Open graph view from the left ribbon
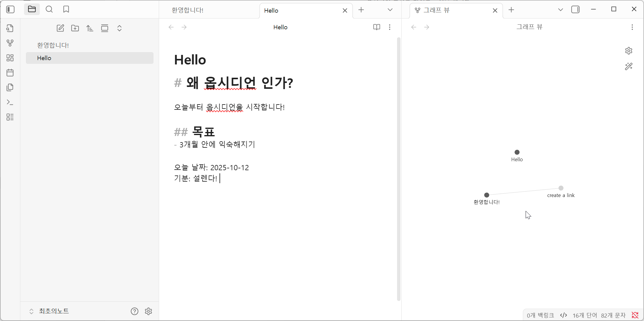The width and height of the screenshot is (644, 321). coord(10,43)
